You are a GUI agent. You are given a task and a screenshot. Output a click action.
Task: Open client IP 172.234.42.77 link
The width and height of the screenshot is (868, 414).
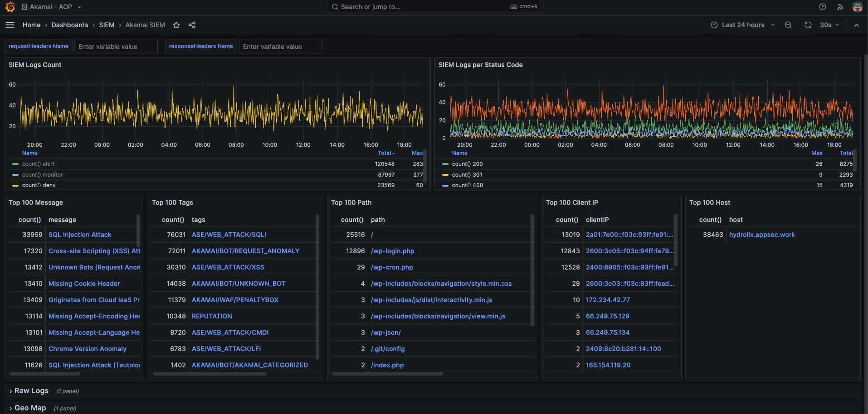608,300
